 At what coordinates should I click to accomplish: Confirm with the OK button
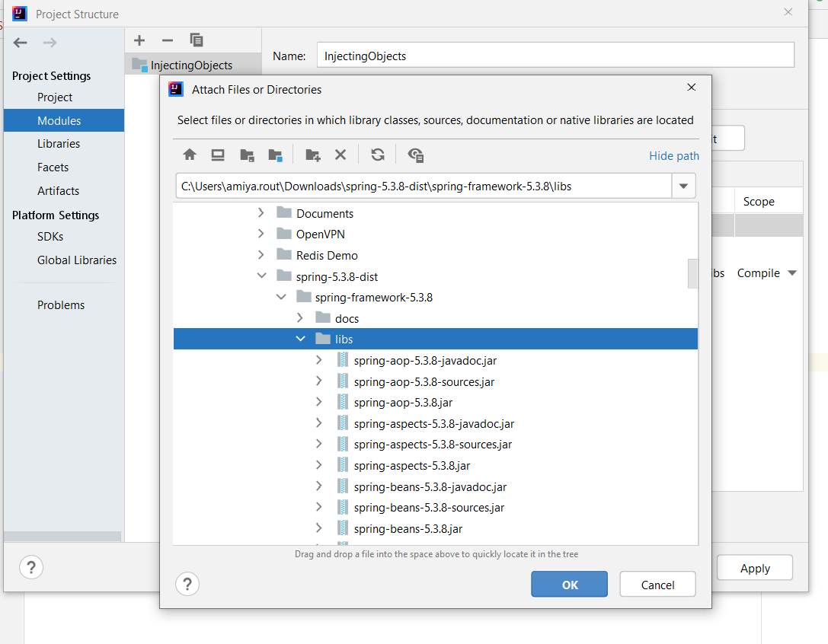point(569,585)
